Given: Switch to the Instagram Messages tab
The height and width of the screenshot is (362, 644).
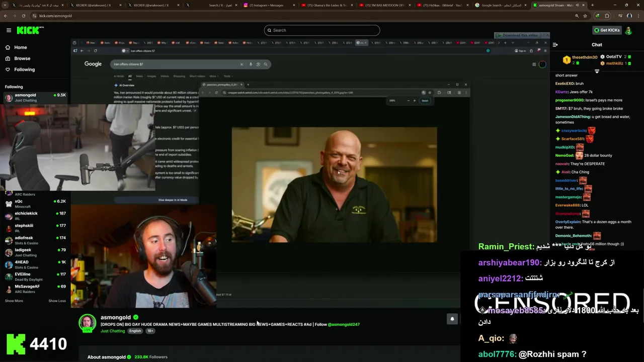Looking at the screenshot, I should pyautogui.click(x=269, y=5).
